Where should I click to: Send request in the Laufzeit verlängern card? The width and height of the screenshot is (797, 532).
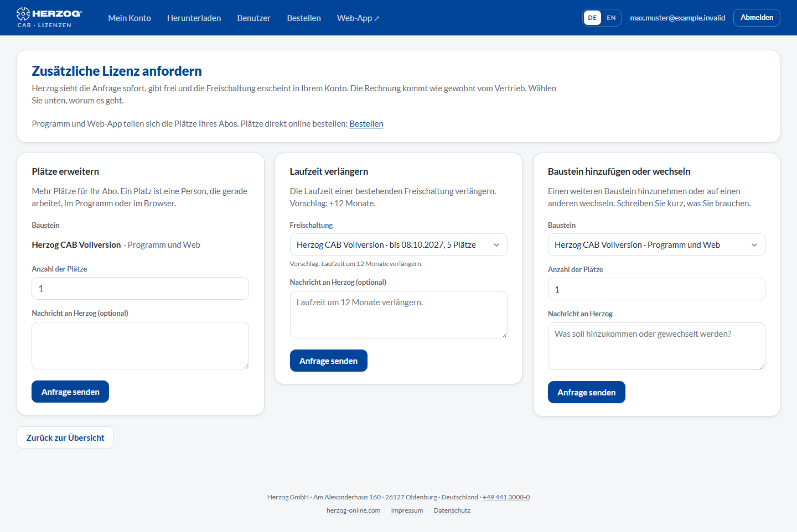329,361
